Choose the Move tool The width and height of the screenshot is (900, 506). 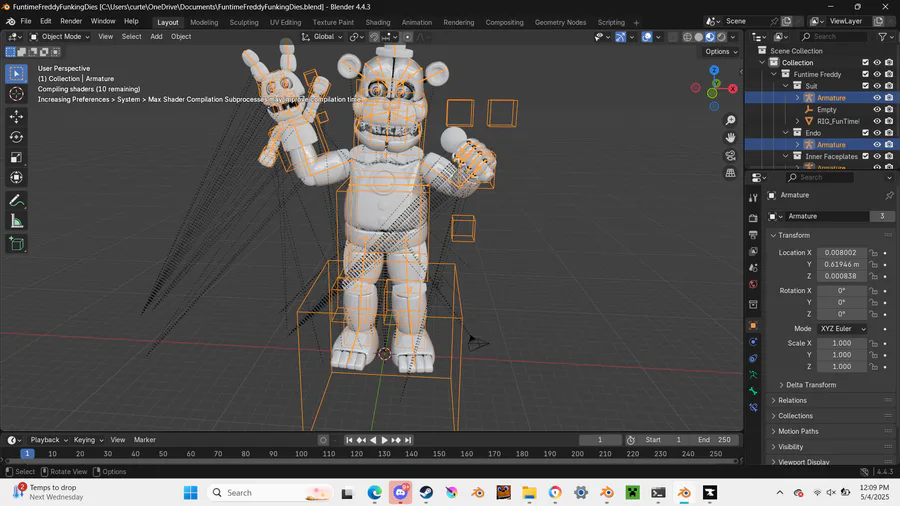16,116
